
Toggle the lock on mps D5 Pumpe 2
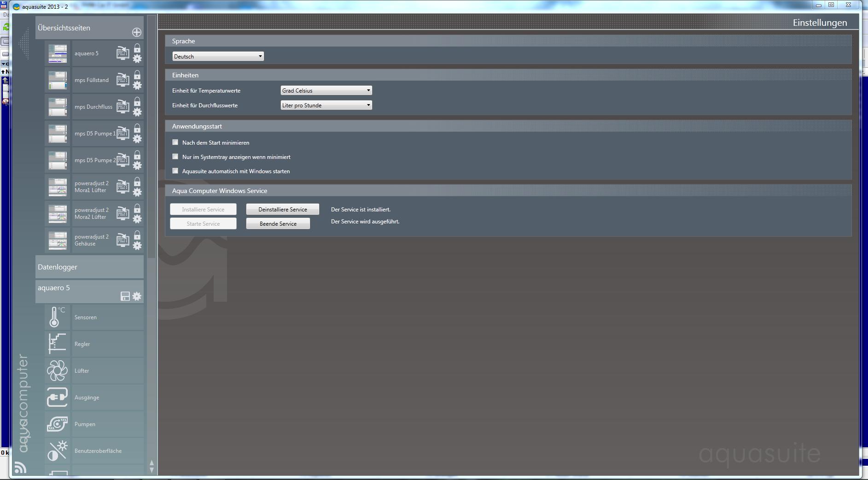click(x=137, y=155)
